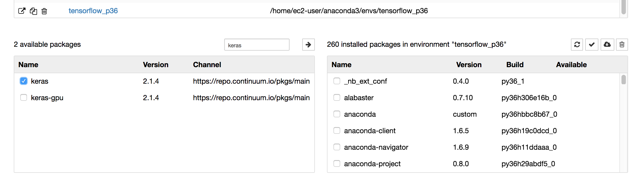Check the _nb_ext_conf package checkbox
644x191 pixels.
(x=337, y=81)
